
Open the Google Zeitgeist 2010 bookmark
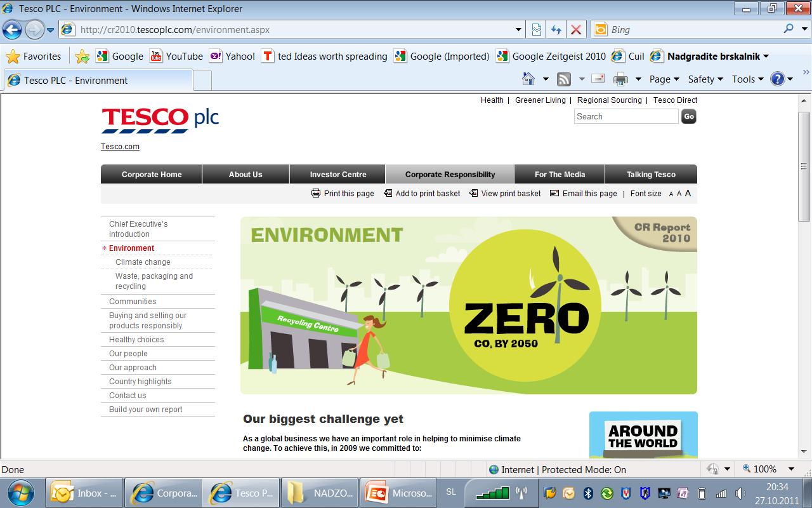(x=551, y=57)
